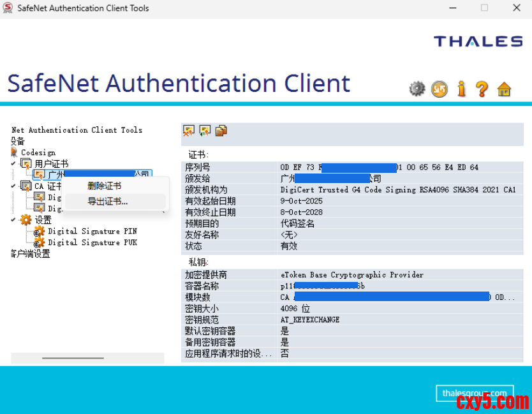Image resolution: width=532 pixels, height=414 pixels.
Task: Open the Help question mark icon
Action: coord(482,89)
